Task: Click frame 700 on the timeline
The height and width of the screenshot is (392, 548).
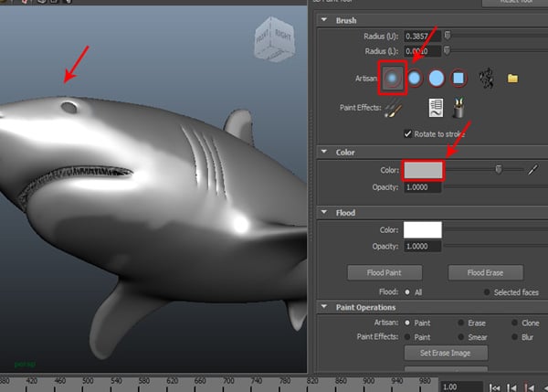Action: 228,381
